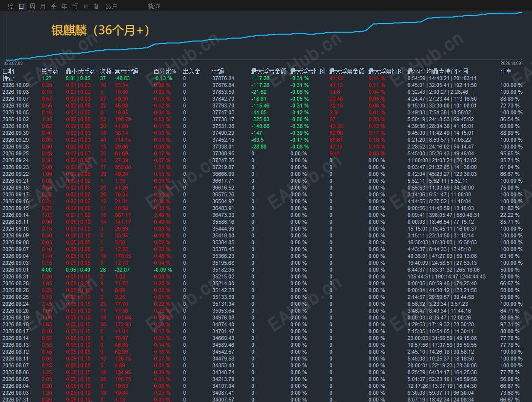Viewport: 532px width, 402px height.
Task: Click the 日期 column header
Action: [x=8, y=71]
